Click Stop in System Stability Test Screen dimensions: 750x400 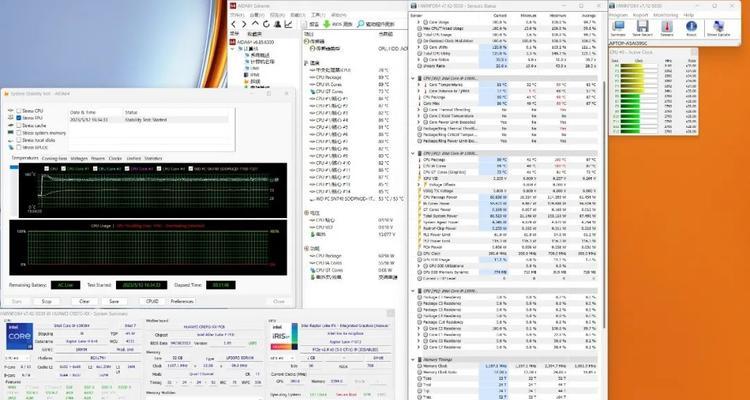pos(46,301)
